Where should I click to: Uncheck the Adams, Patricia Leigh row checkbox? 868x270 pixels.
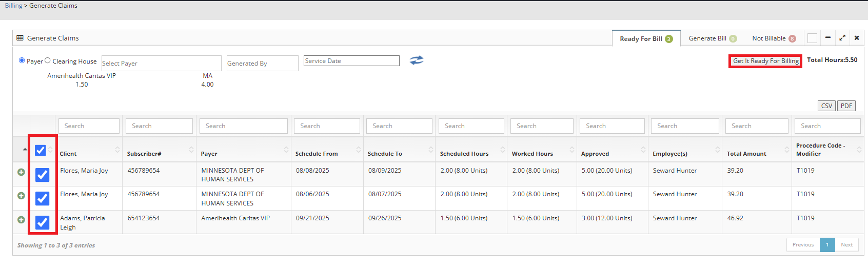pos(42,222)
